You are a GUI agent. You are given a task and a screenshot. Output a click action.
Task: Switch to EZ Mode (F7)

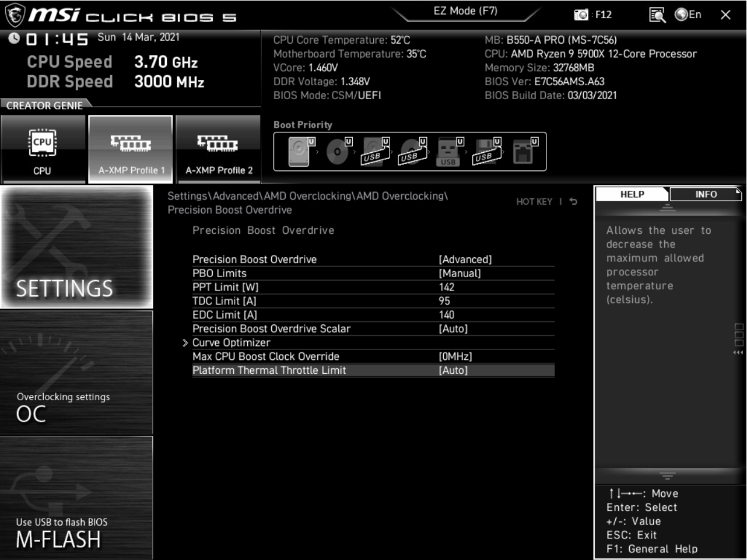coord(465,10)
